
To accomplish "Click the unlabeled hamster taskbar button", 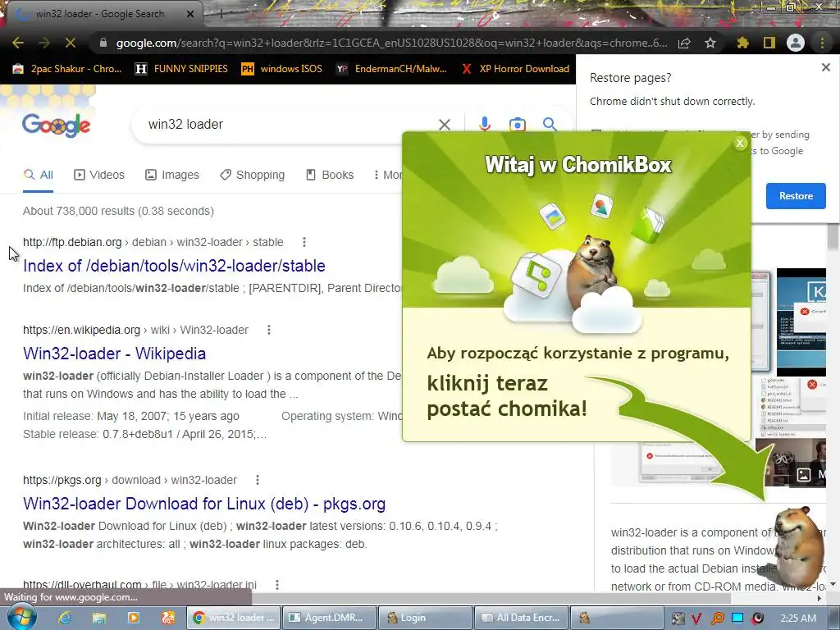I will pyautogui.click(x=617, y=618).
